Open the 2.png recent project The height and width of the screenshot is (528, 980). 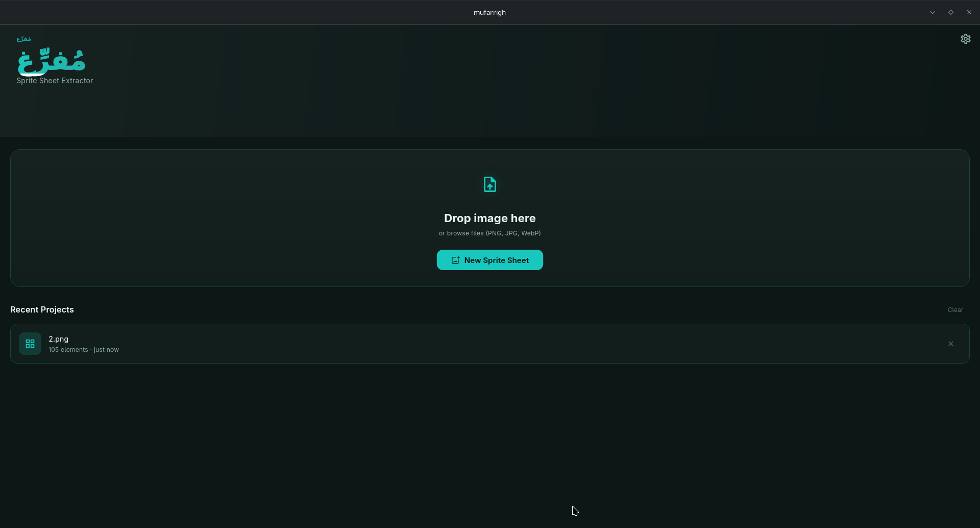point(489,344)
